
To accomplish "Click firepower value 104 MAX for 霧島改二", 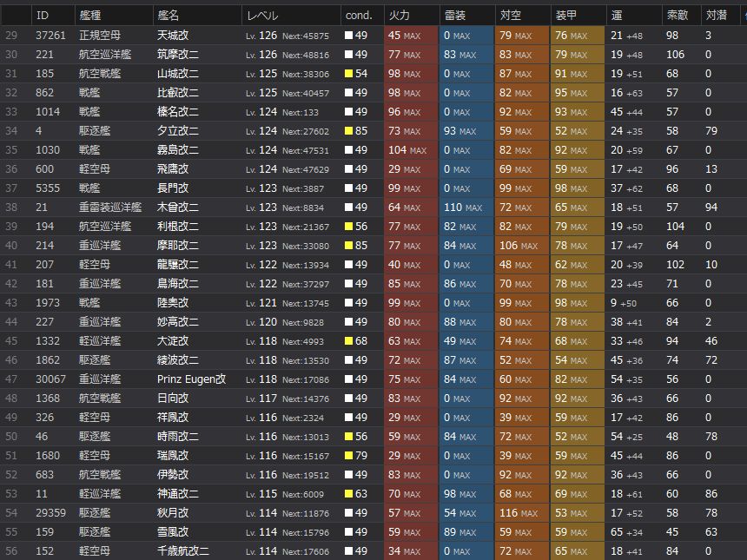I will point(407,150).
